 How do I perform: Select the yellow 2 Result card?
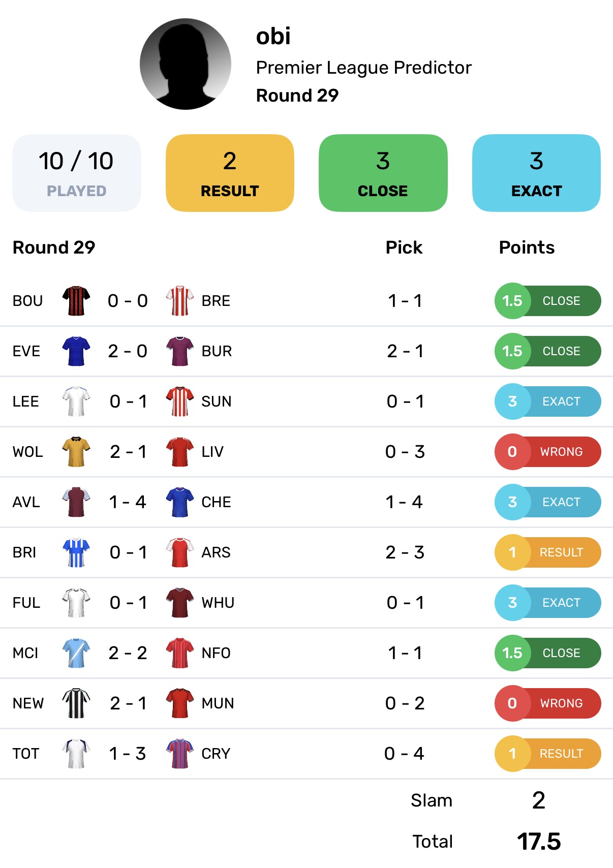(230, 173)
